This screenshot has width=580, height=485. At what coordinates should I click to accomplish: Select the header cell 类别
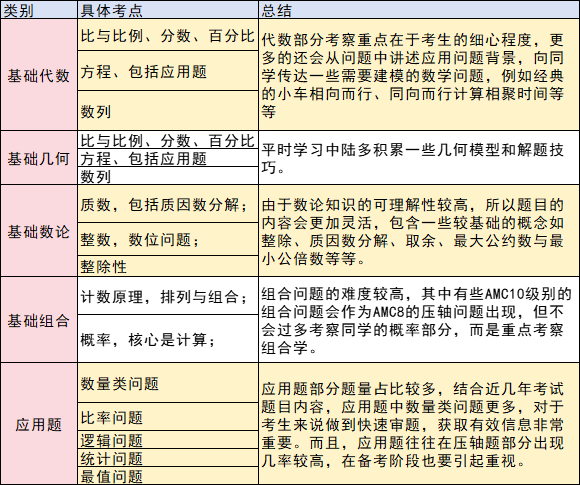(x=39, y=10)
